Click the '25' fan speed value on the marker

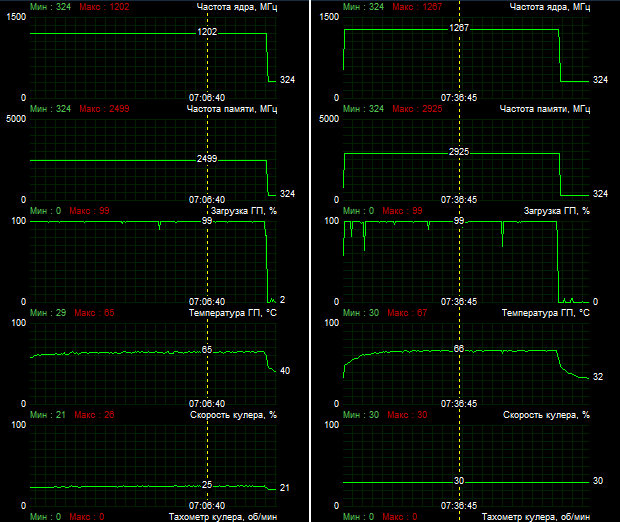207,485
